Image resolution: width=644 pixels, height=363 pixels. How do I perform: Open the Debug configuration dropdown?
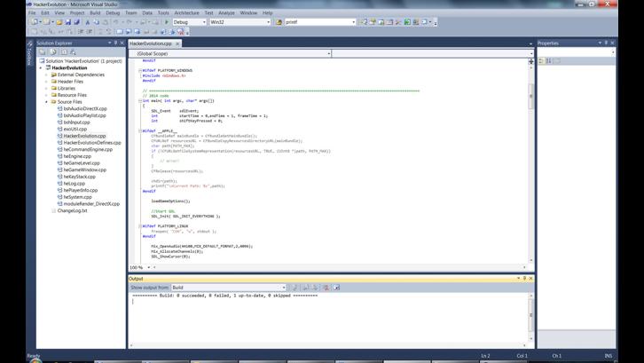pyautogui.click(x=204, y=22)
